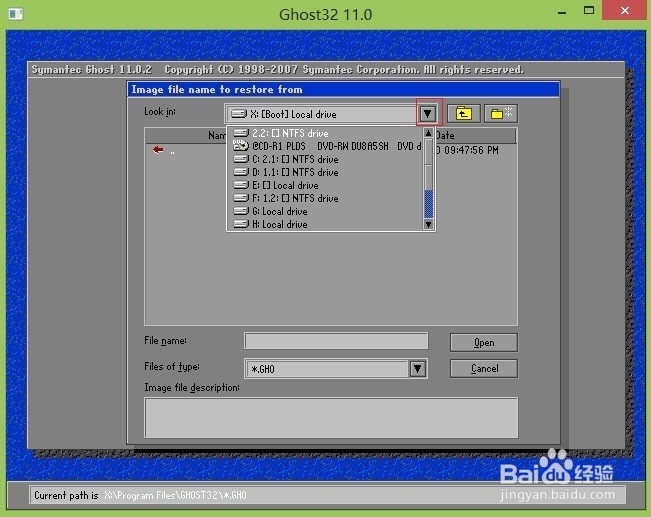Screen dimensions: 651x517
Task: Open the Files of type dropdown arrow
Action: tap(418, 369)
